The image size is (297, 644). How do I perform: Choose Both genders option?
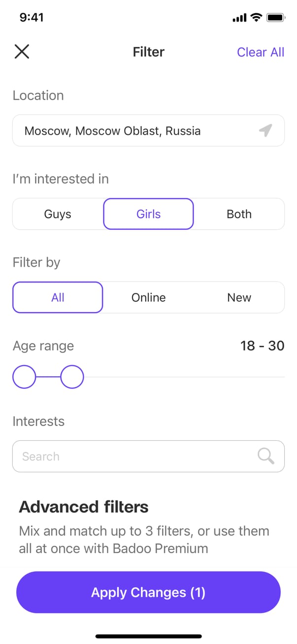[x=239, y=214]
